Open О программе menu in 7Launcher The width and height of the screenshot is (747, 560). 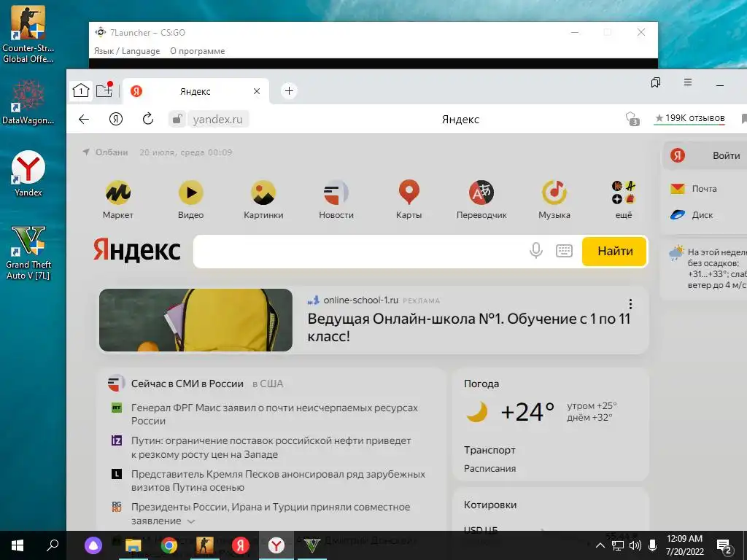[197, 51]
